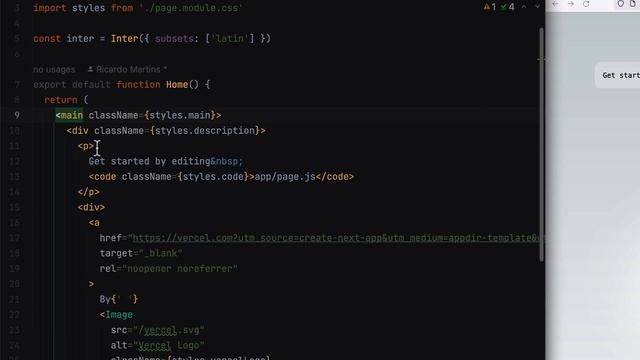Click the 'Home' function name

(177, 85)
